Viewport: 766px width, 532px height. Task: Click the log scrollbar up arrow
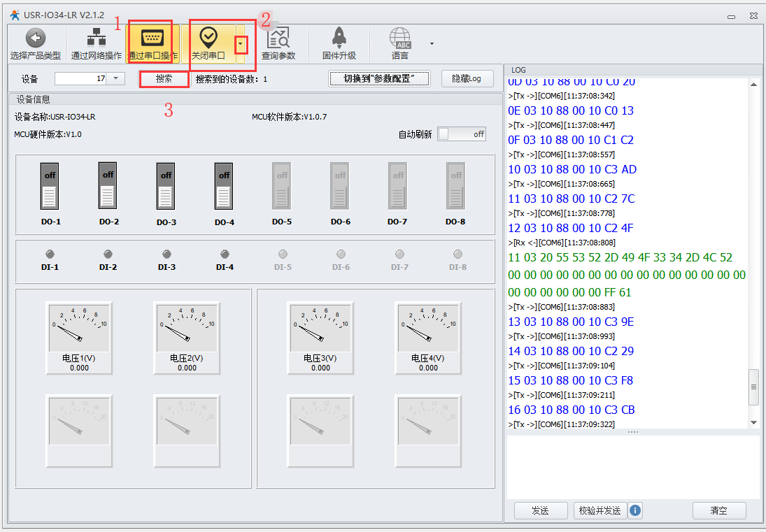tap(754, 85)
